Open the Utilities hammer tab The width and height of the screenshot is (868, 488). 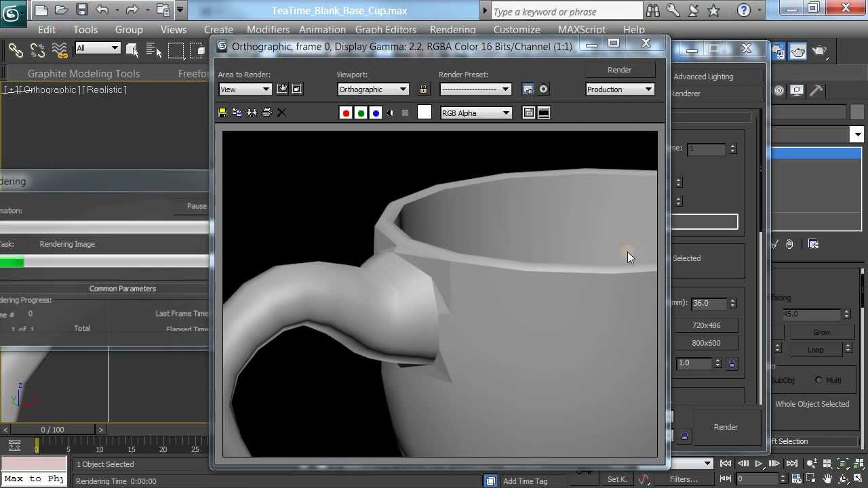pos(816,90)
